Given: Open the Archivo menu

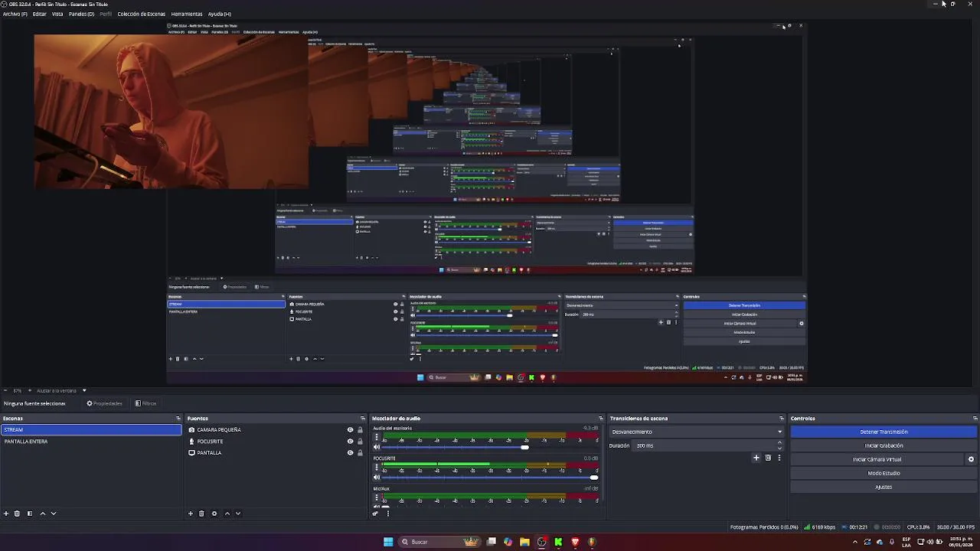Looking at the screenshot, I should pos(15,14).
